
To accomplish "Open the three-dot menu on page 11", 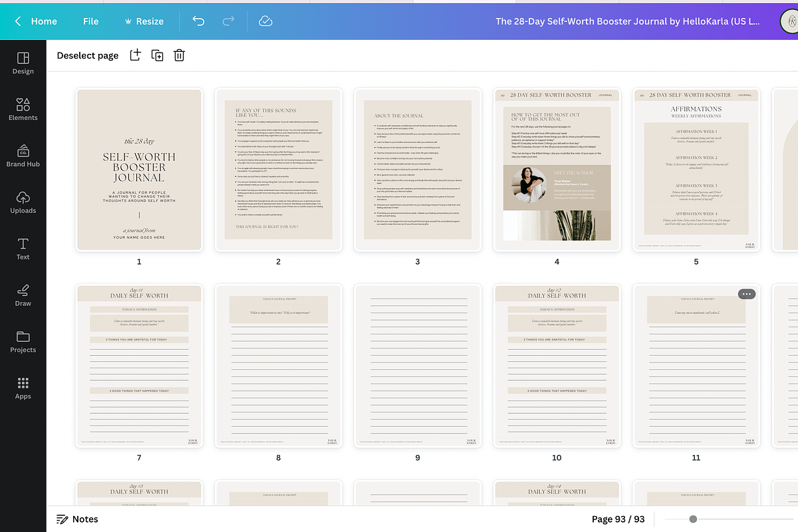I will 746,294.
